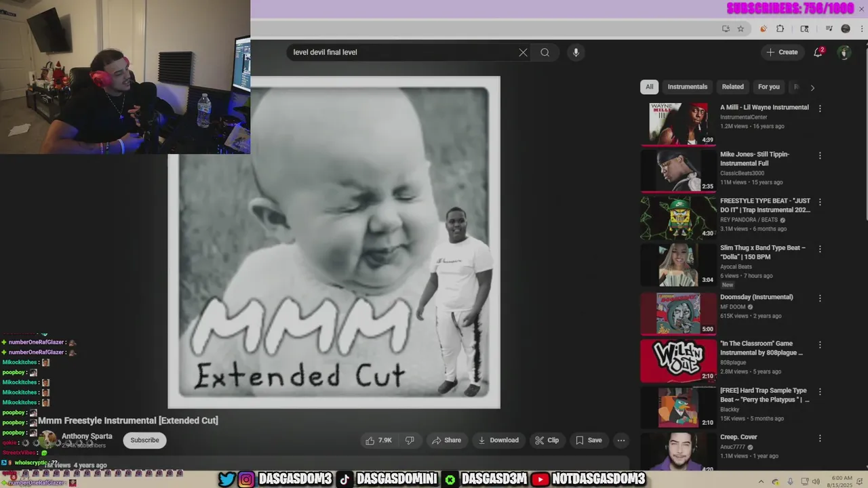Screen dimensions: 868x488
Task: Open more actions for the video
Action: (620, 440)
